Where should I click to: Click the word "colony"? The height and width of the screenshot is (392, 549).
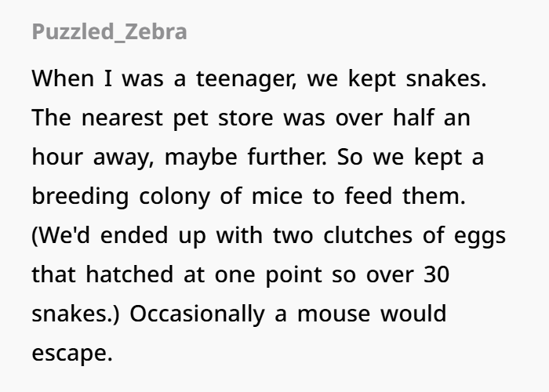point(174,197)
